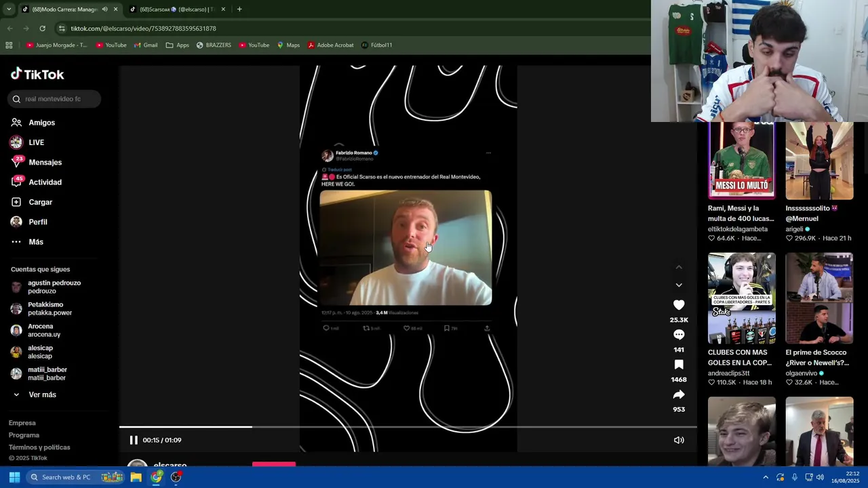The width and height of the screenshot is (868, 488).
Task: Click TikTok search field 'real montevideo fc'
Action: point(54,99)
